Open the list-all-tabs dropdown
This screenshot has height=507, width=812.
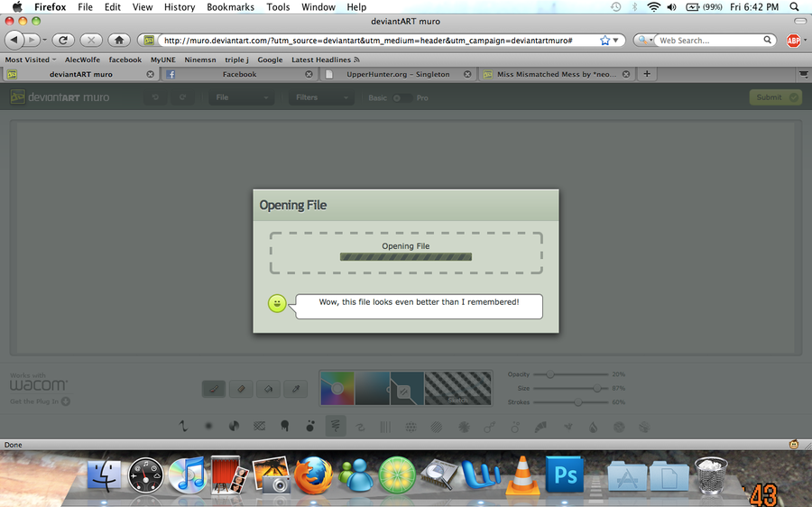point(803,74)
